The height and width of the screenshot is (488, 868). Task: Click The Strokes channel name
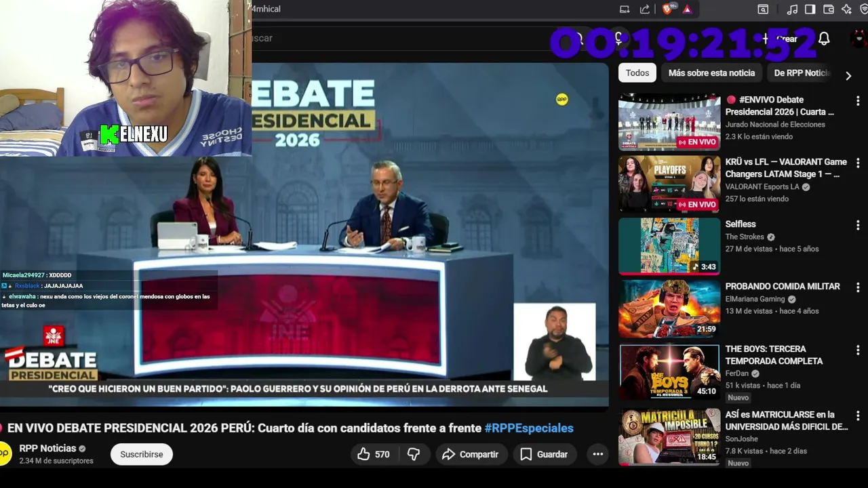[x=745, y=237]
